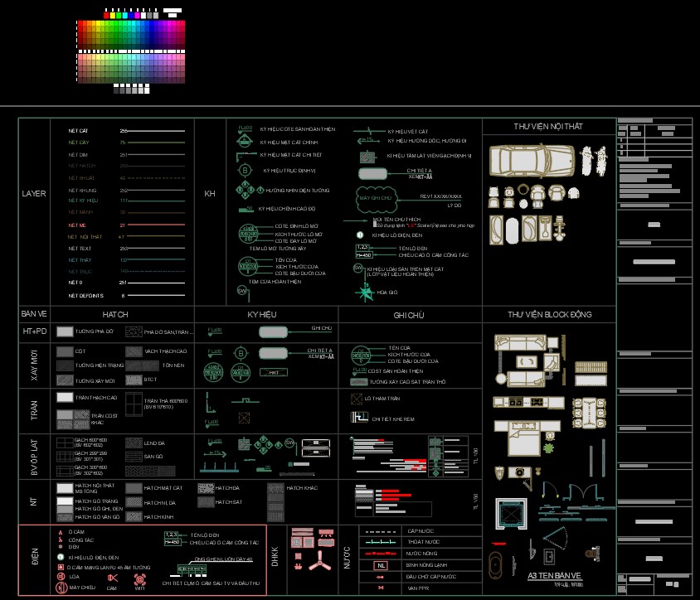Click the NÉT NỘI THẤT layer label
700x600 pixels.
(85, 237)
